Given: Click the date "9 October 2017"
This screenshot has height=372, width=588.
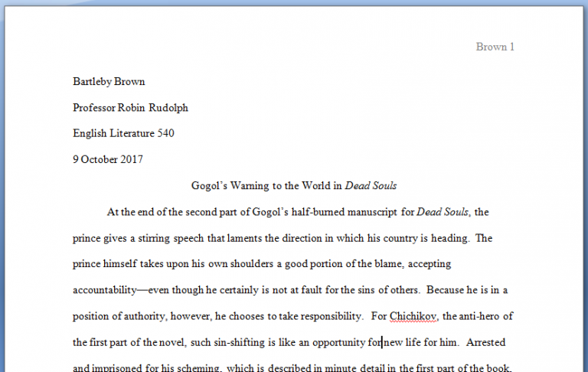Looking at the screenshot, I should point(107,160).
